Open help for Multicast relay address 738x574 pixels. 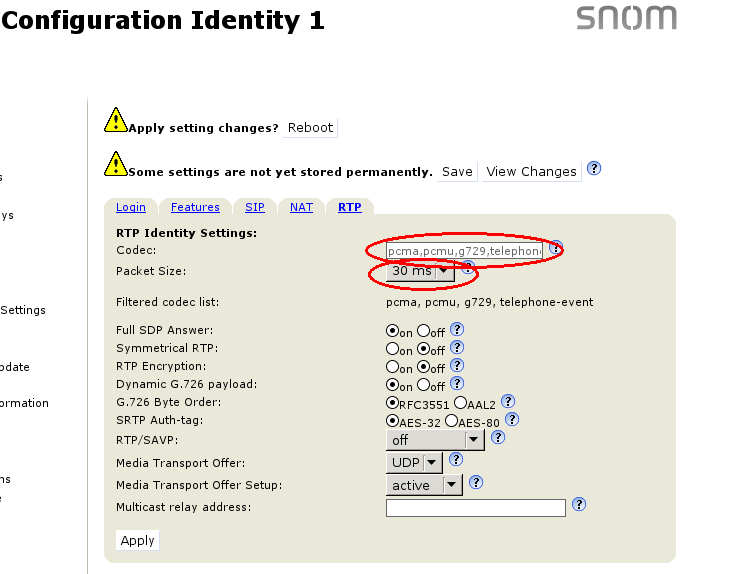(x=578, y=506)
